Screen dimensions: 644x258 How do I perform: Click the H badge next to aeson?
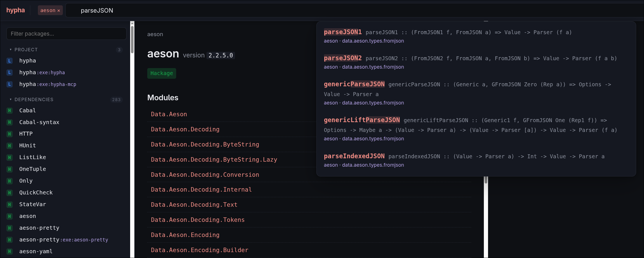click(x=10, y=216)
